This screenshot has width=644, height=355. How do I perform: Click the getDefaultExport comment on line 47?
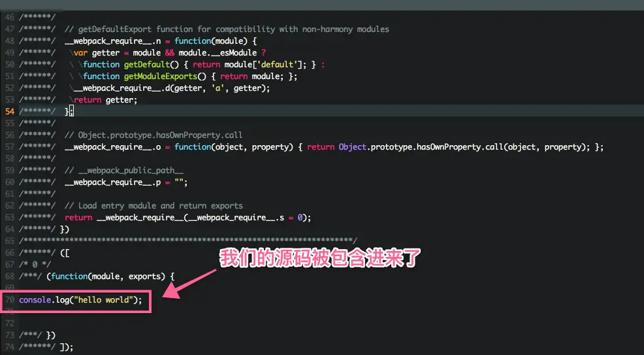coord(227,29)
